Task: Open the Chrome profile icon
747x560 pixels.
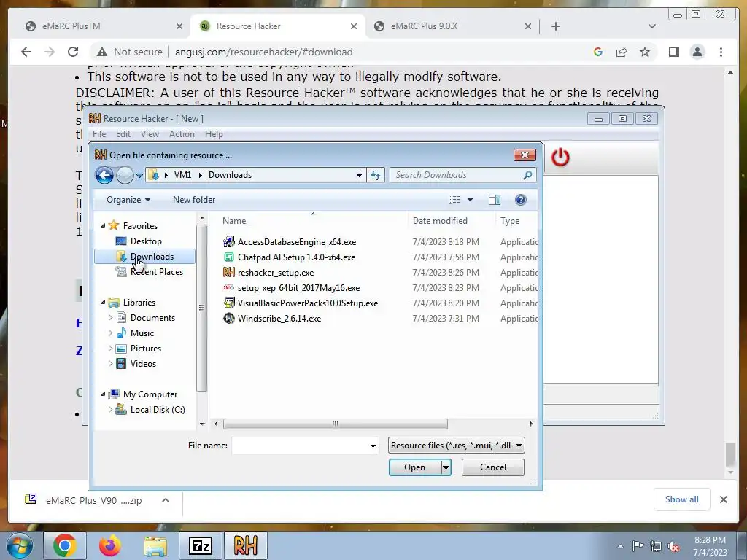Action: point(697,52)
